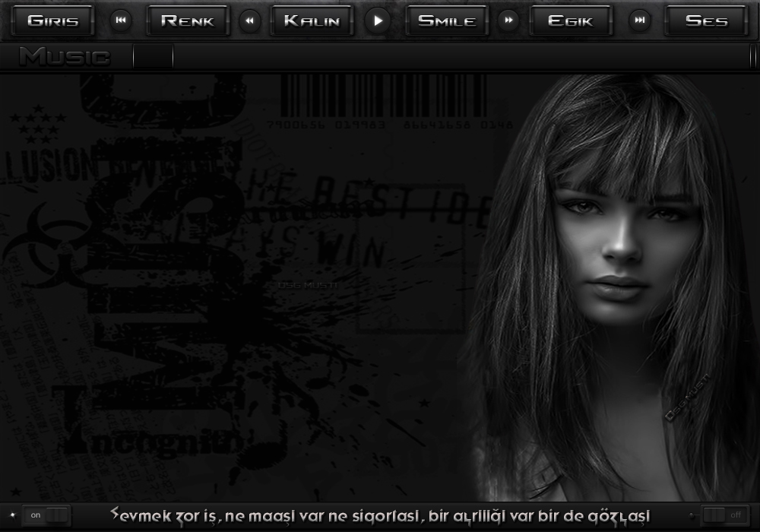Viewport: 760px width, 532px height.
Task: Click the small dot beside the 'on' switch
Action: [12, 515]
